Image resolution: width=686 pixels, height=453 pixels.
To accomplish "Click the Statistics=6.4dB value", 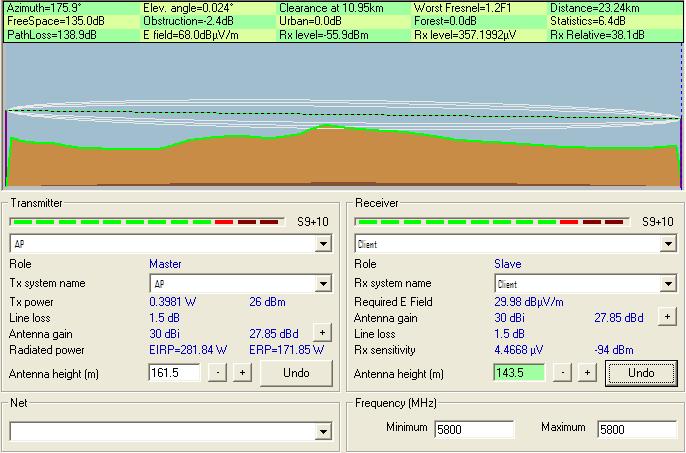I will point(588,21).
